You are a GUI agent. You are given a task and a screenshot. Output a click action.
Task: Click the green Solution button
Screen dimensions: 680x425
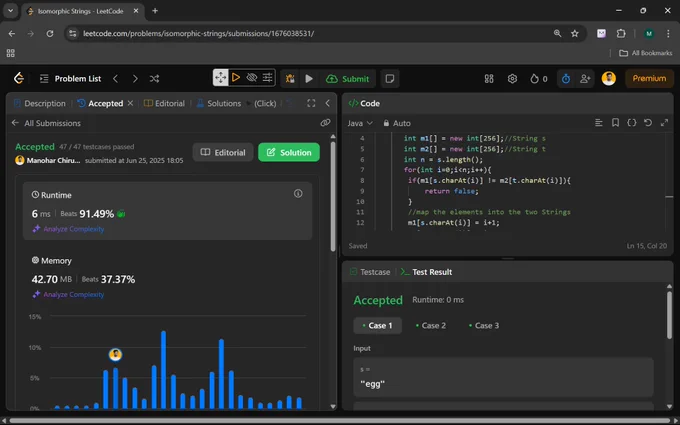pyautogui.click(x=289, y=152)
